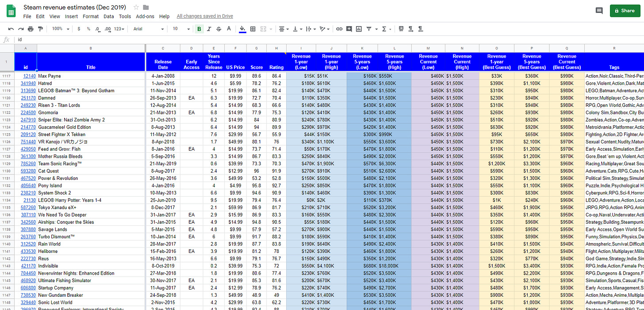The height and width of the screenshot is (310, 644).
Task: Star this spreadsheet document
Action: 136,8
